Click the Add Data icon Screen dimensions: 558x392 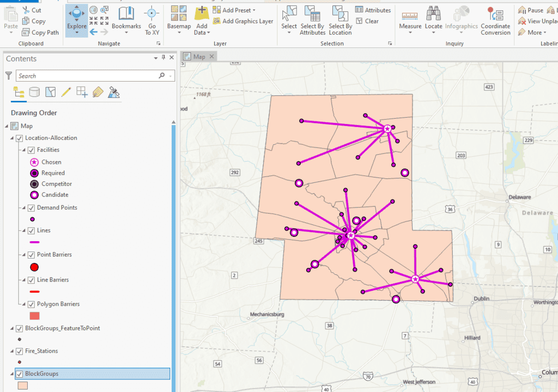pyautogui.click(x=202, y=14)
